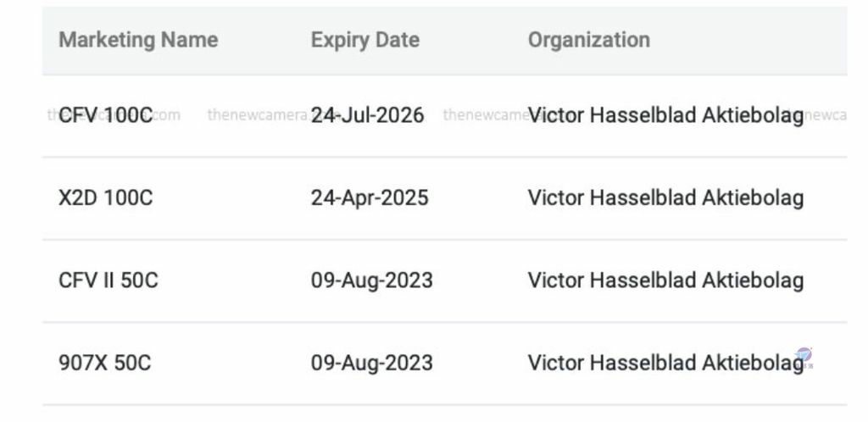This screenshot has width=868, height=422.
Task: Click the Organization column header
Action: coord(589,40)
